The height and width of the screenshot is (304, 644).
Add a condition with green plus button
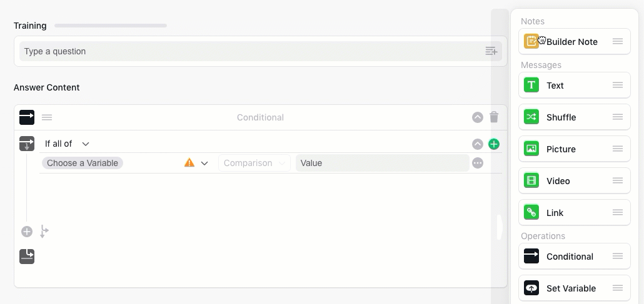(x=494, y=144)
